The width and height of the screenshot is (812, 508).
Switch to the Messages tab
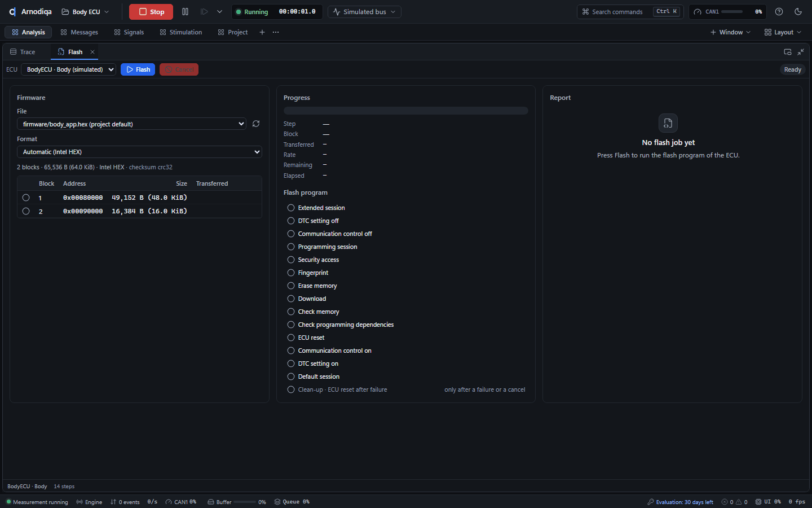coord(79,32)
